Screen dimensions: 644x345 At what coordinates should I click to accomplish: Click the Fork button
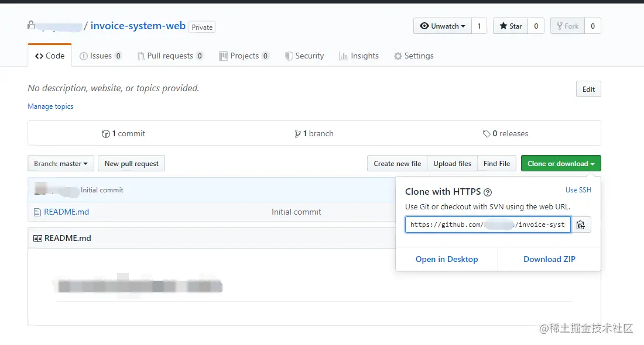(568, 26)
